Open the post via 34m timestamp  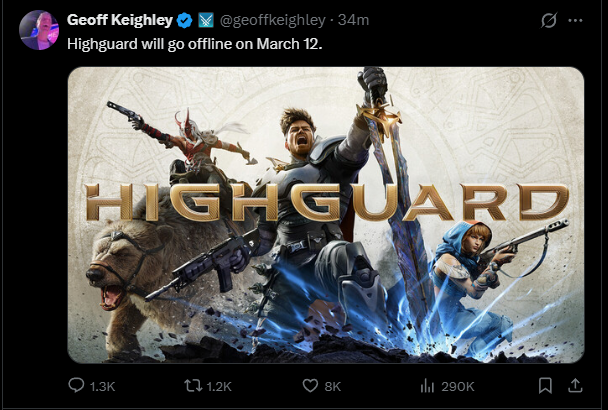(x=353, y=20)
